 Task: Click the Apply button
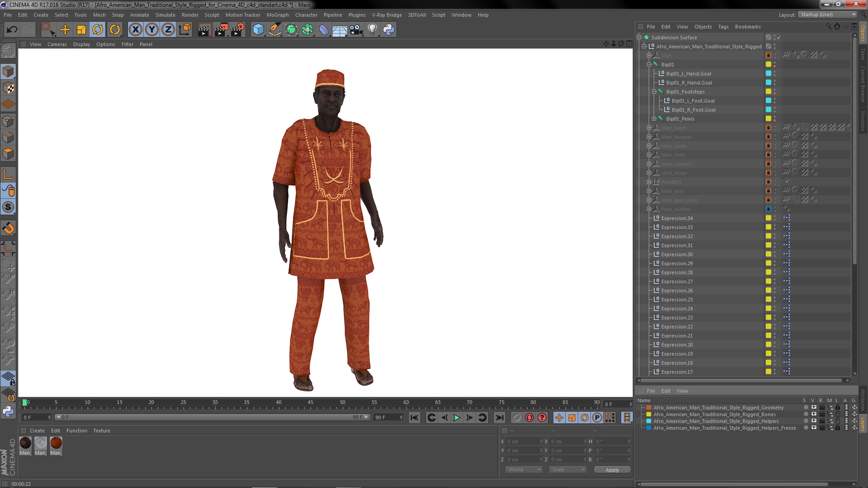point(612,470)
